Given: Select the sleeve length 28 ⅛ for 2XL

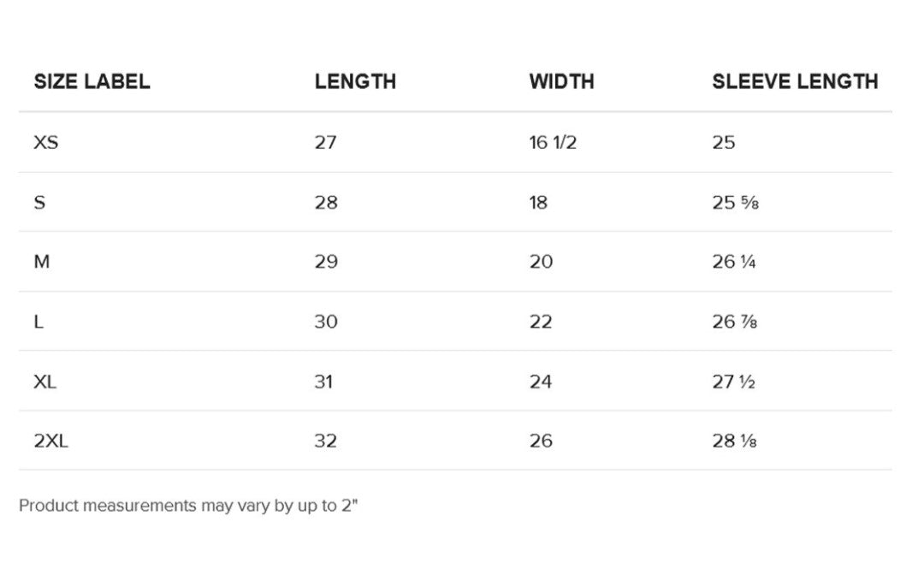Looking at the screenshot, I should point(734,442).
